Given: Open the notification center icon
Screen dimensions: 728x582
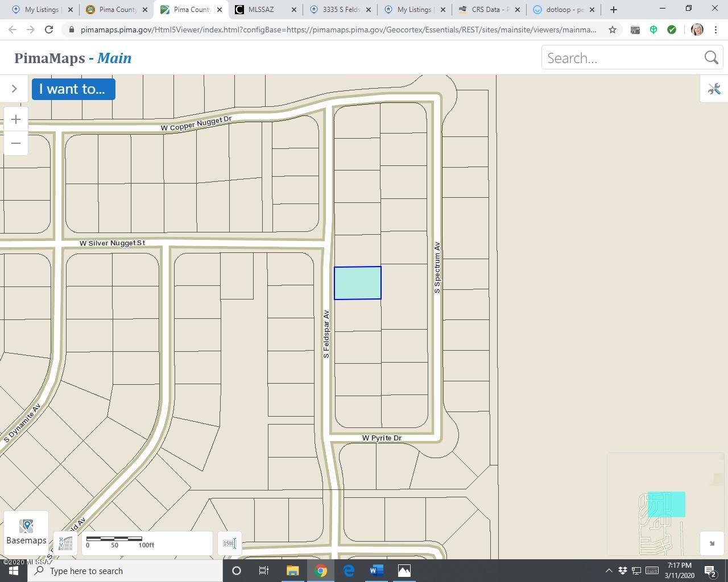Looking at the screenshot, I should 710,571.
